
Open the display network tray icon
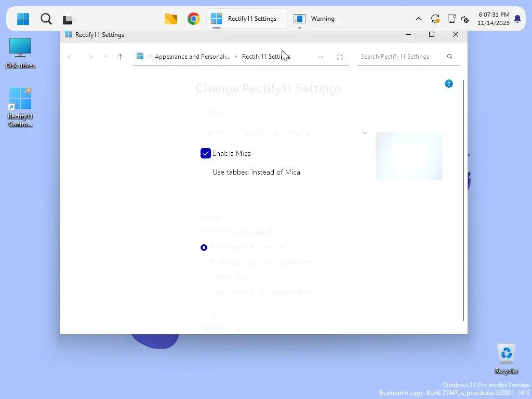(451, 19)
